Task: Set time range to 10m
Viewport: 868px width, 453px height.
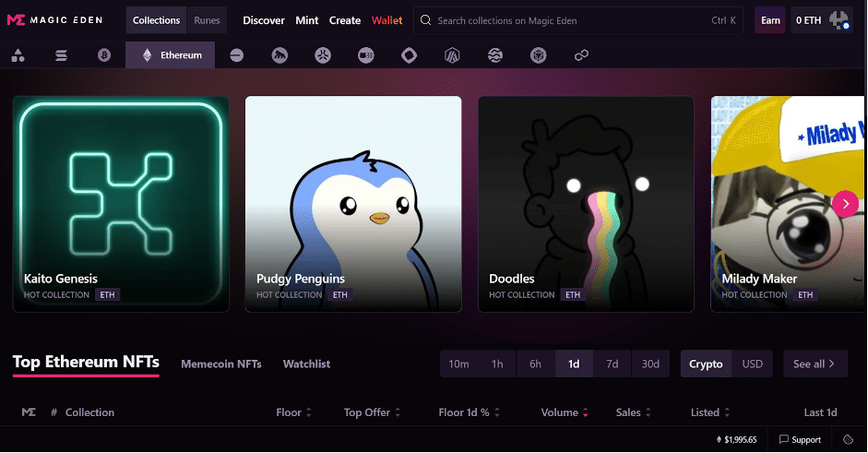Action: 459,364
